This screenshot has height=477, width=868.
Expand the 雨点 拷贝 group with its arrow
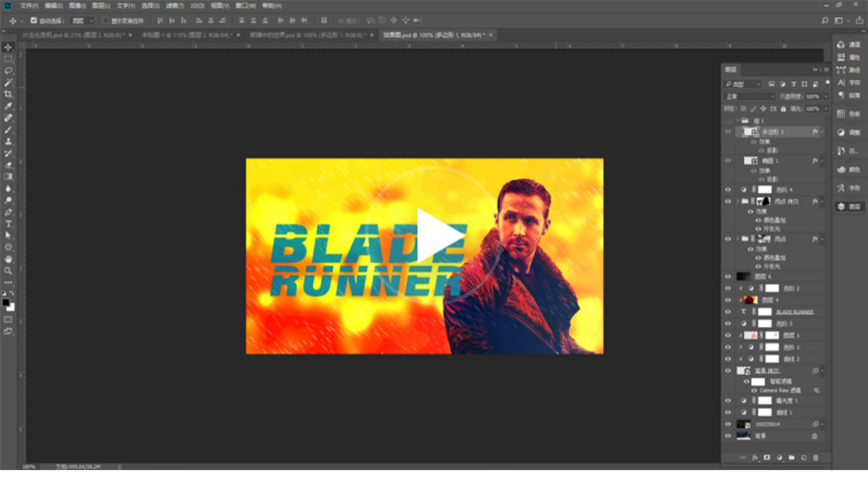click(x=738, y=201)
